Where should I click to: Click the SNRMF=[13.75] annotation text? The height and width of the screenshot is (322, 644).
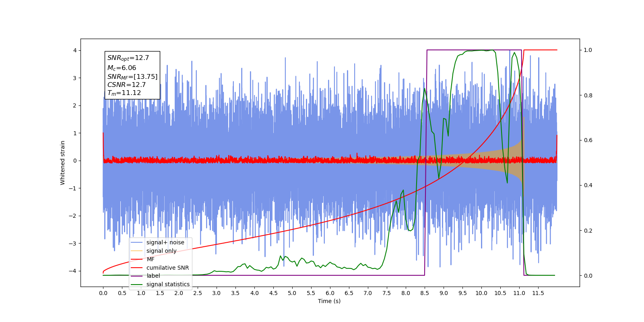(x=132, y=76)
